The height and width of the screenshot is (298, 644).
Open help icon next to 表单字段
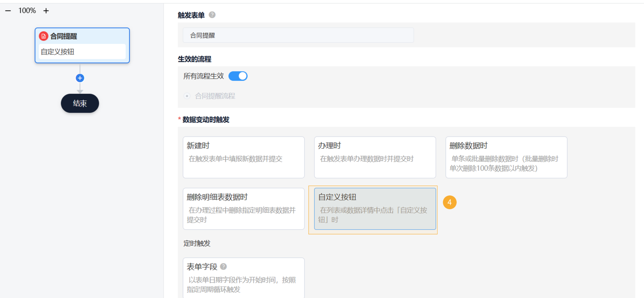(x=223, y=267)
